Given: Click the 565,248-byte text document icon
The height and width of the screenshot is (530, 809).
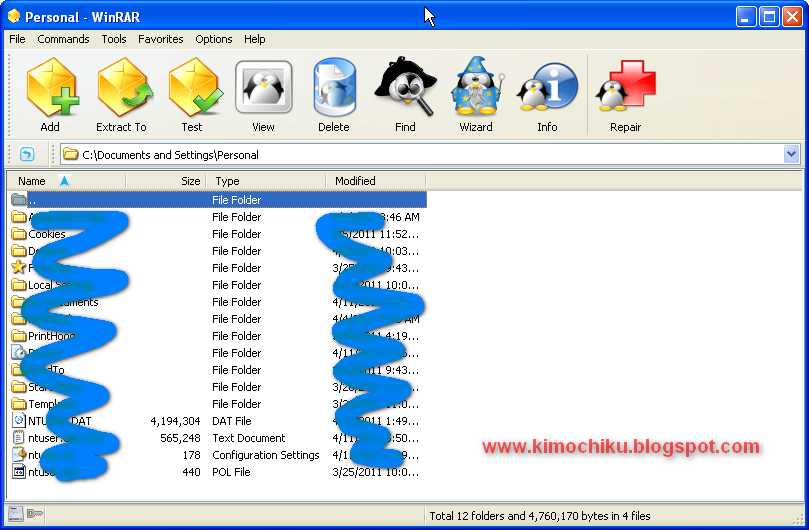Looking at the screenshot, I should [x=19, y=438].
